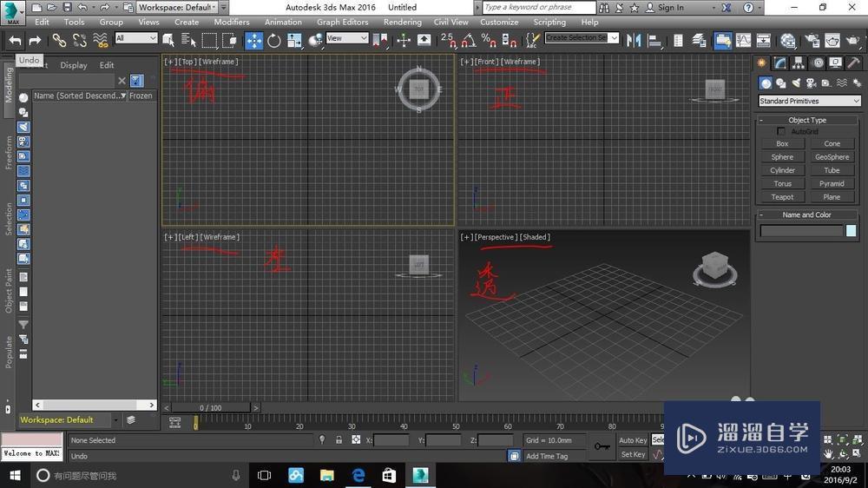Image resolution: width=868 pixels, height=488 pixels.
Task: Click the Cylinder object button
Action: [782, 170]
